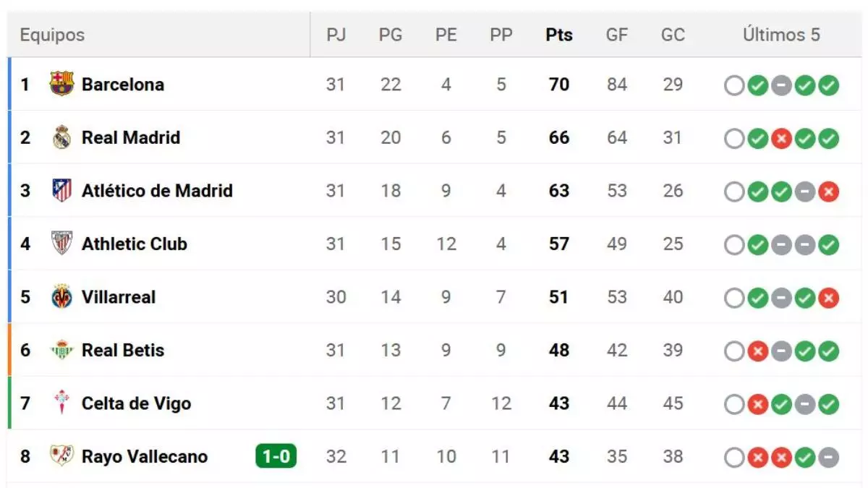Click the Barcelona club crest
This screenshot has width=868, height=488.
tap(61, 85)
